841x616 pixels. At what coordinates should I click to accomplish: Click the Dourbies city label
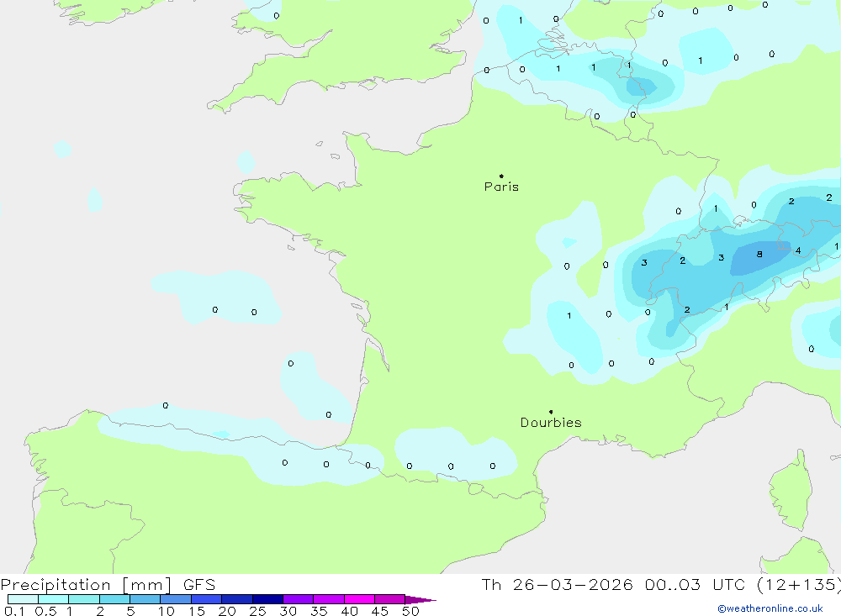point(551,423)
